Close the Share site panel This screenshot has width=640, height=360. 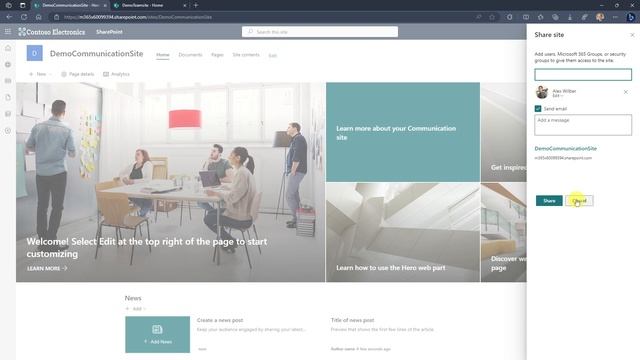[632, 35]
